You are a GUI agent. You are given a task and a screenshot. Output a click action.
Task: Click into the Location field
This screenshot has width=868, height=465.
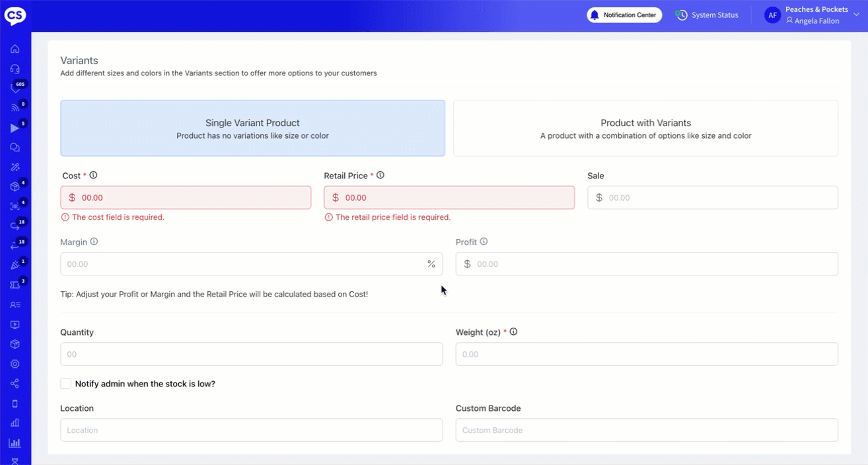click(x=251, y=430)
